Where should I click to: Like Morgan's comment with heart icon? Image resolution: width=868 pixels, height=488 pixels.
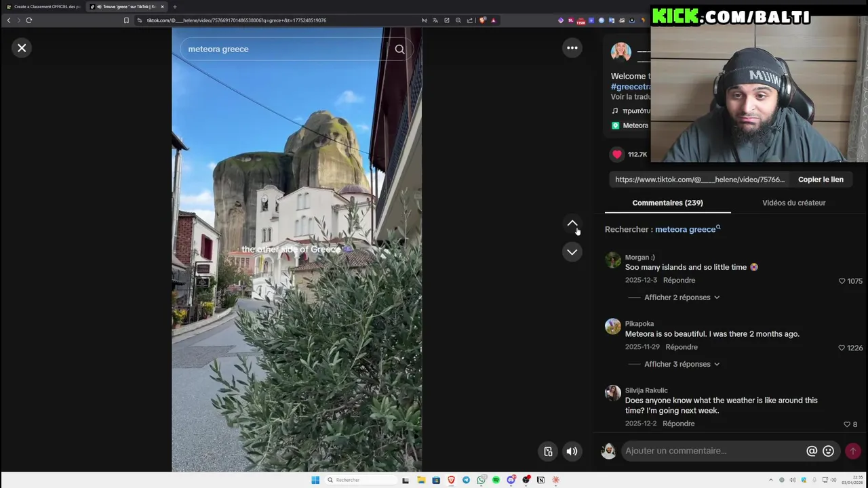click(842, 281)
